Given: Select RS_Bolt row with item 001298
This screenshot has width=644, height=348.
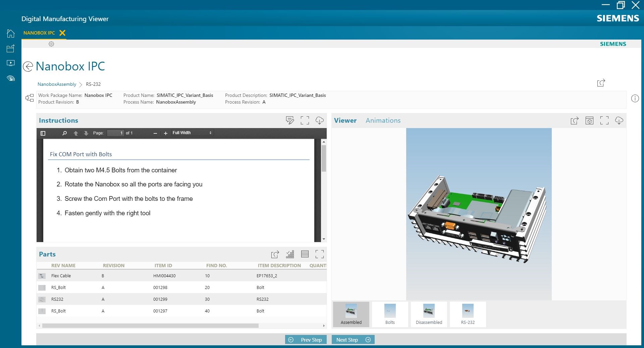Looking at the screenshot, I should click(x=181, y=287).
